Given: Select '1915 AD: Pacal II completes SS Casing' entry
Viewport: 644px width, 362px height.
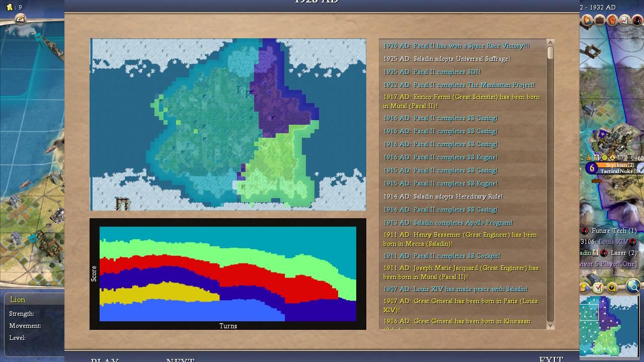Looking at the screenshot, I should point(463,170).
